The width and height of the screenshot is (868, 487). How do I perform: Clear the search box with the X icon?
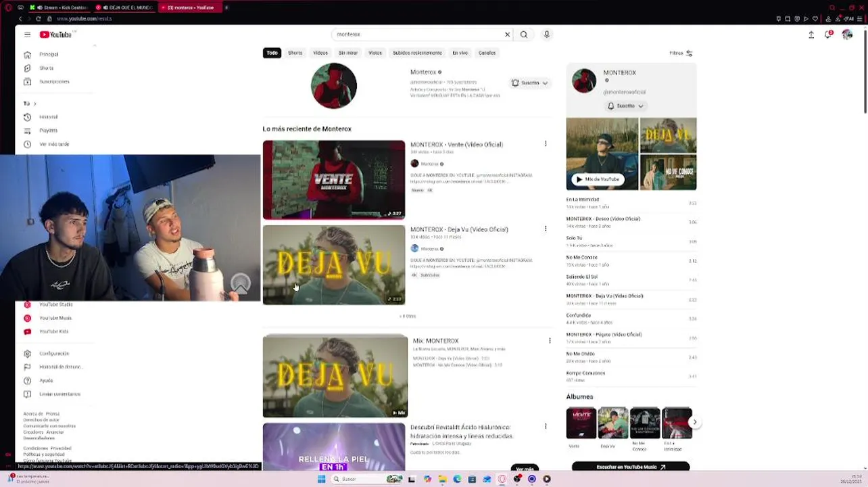point(507,34)
